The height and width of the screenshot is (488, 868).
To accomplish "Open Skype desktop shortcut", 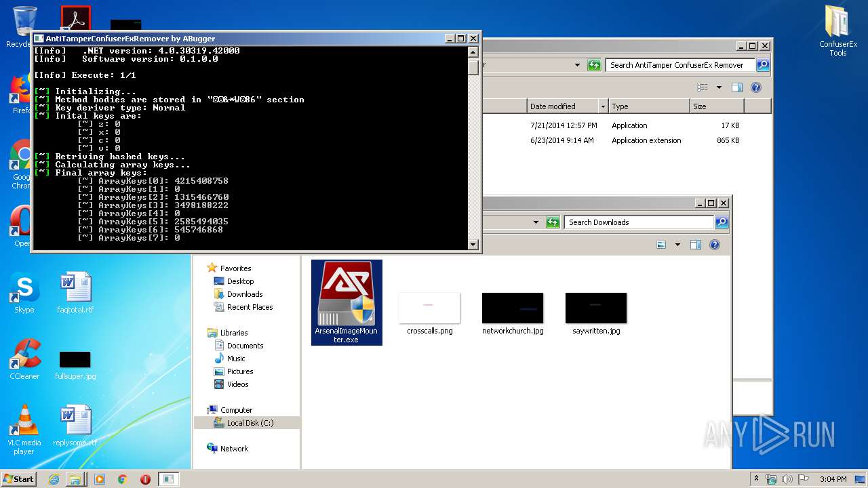I will 24,293.
